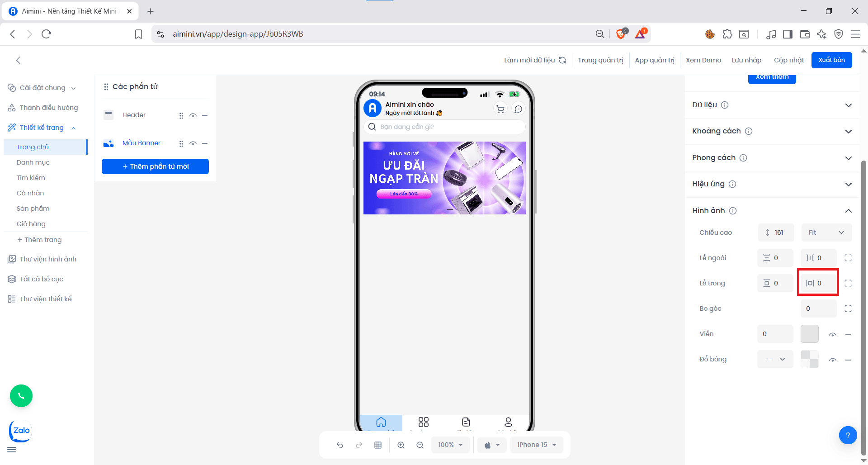The image size is (868, 465).
Task: Select the Thư viện hình ảnh icon
Action: tap(11, 259)
